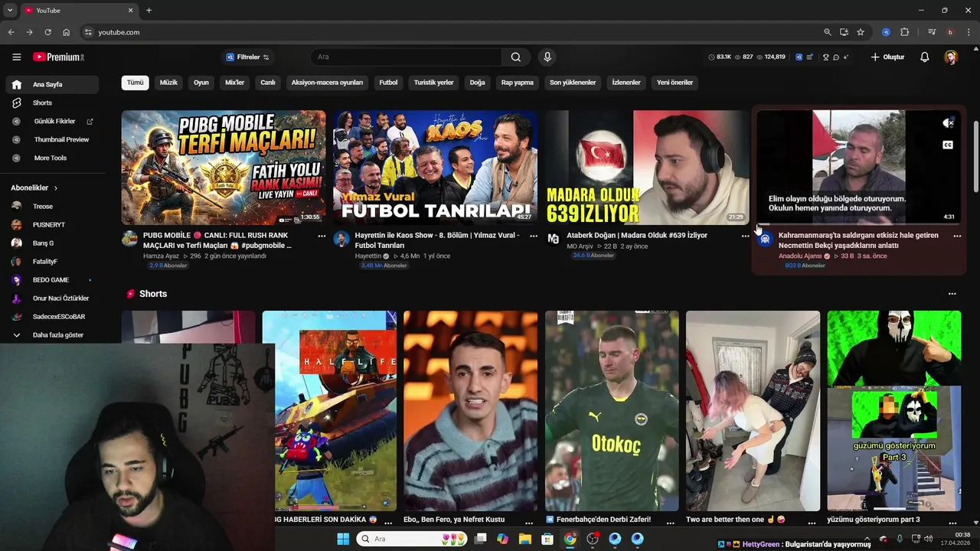
Task: Open the YouTube hamburger guide menu
Action: 16,57
